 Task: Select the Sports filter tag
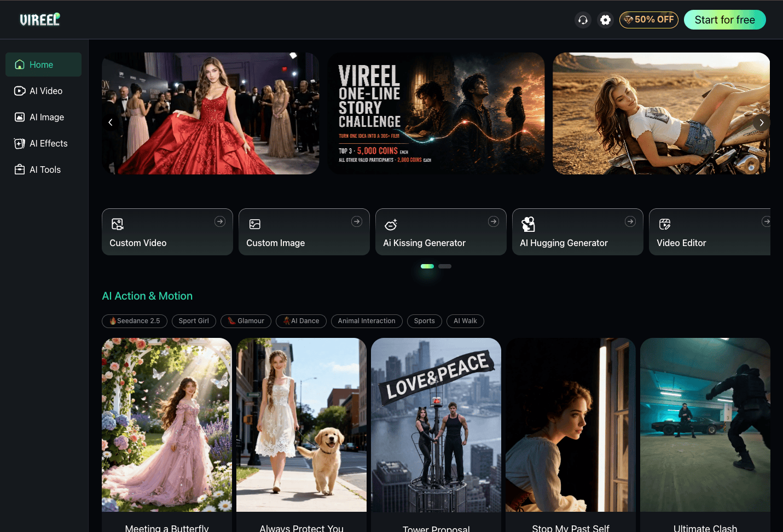pyautogui.click(x=425, y=321)
